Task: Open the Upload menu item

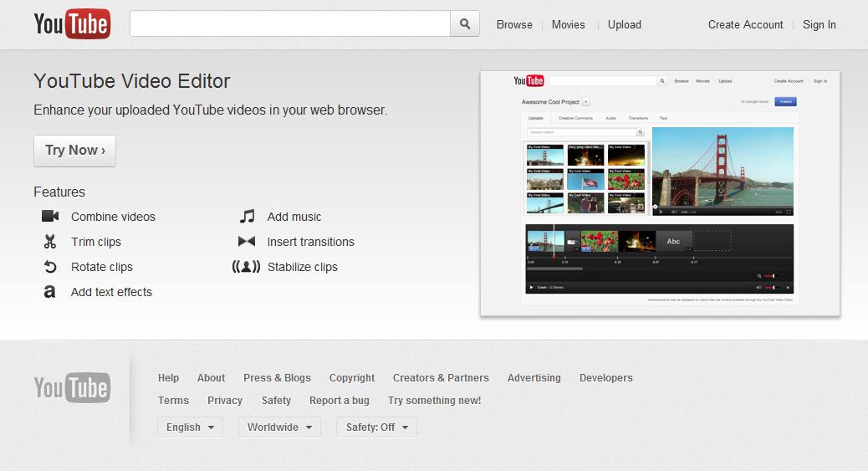Action: (x=625, y=24)
